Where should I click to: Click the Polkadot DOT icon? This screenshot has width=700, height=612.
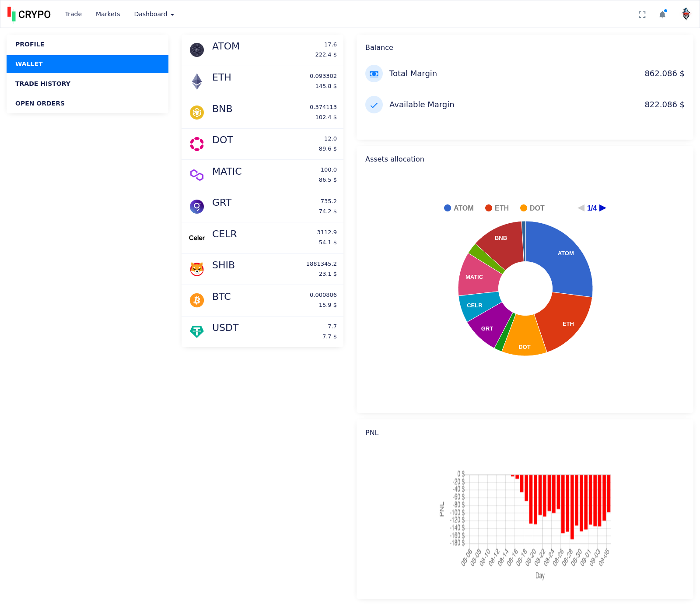point(197,144)
